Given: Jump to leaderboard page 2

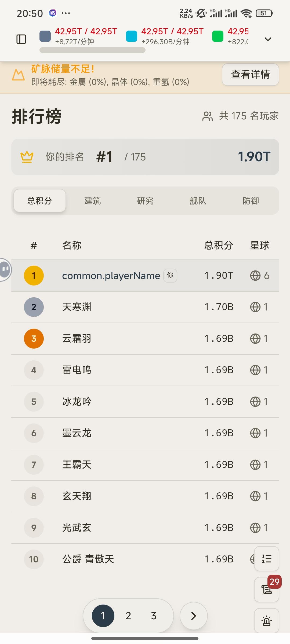Looking at the screenshot, I should pyautogui.click(x=128, y=616).
